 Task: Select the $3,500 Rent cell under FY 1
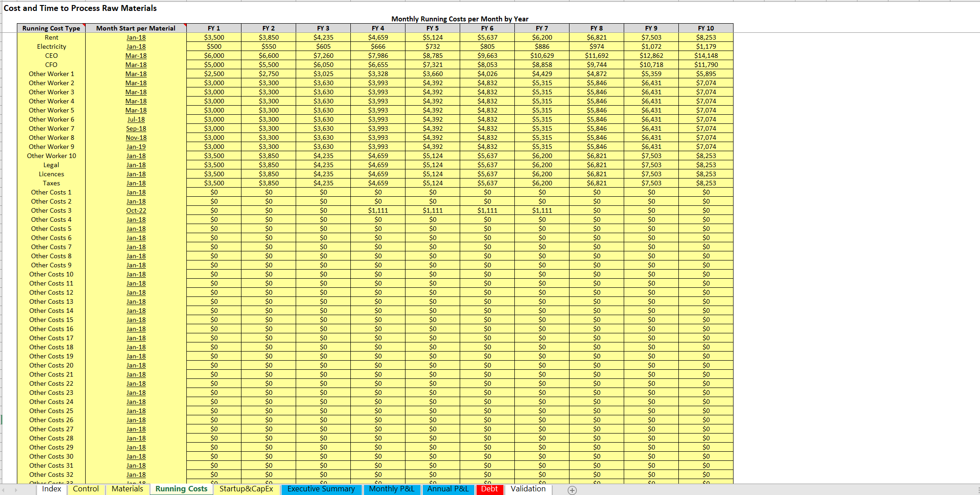click(x=214, y=37)
